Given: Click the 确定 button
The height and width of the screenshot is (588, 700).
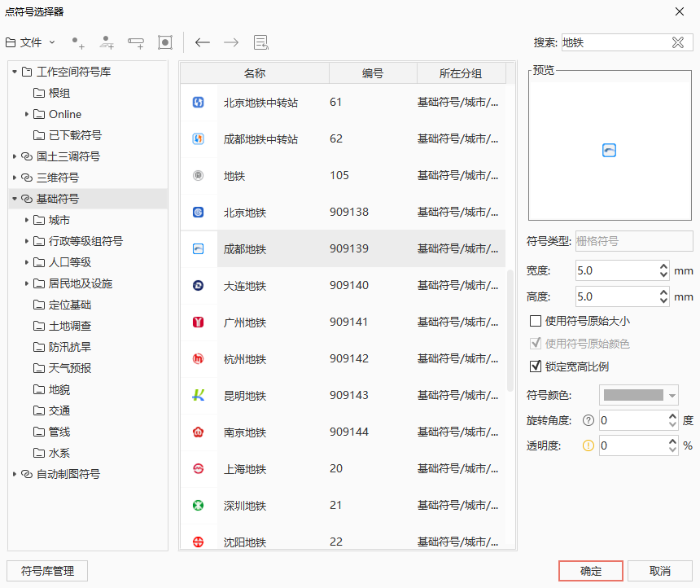Looking at the screenshot, I should click(x=590, y=571).
